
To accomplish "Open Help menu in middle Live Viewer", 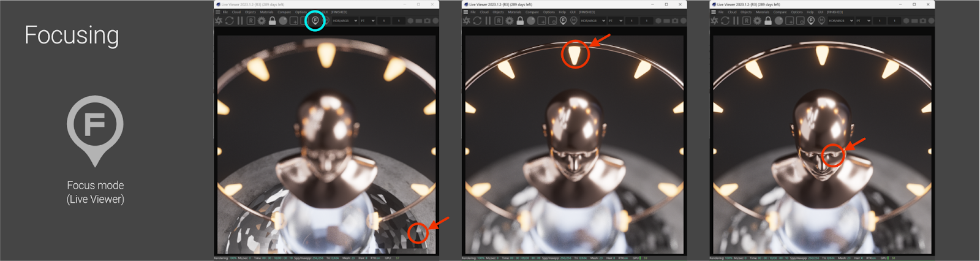I will click(x=562, y=12).
